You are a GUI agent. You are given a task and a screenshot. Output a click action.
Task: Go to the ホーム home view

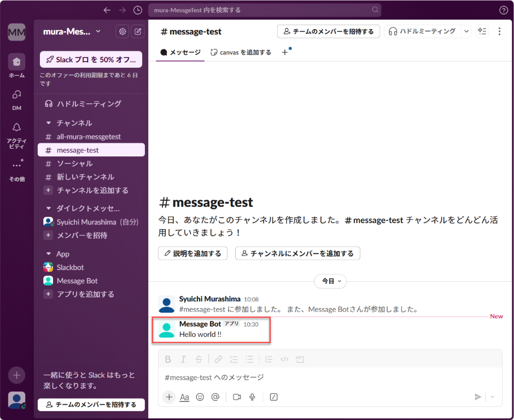(17, 66)
